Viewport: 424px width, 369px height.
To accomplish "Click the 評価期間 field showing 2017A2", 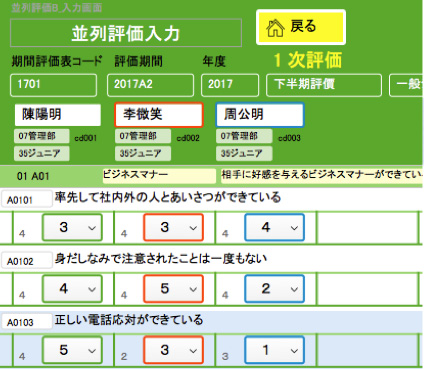I will point(150,85).
